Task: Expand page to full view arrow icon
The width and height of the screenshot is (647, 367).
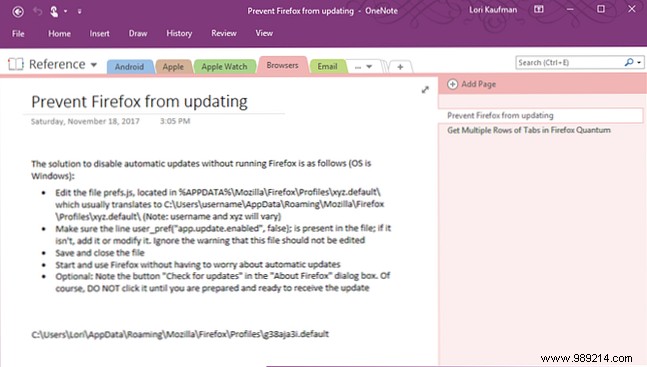Action: (x=425, y=90)
